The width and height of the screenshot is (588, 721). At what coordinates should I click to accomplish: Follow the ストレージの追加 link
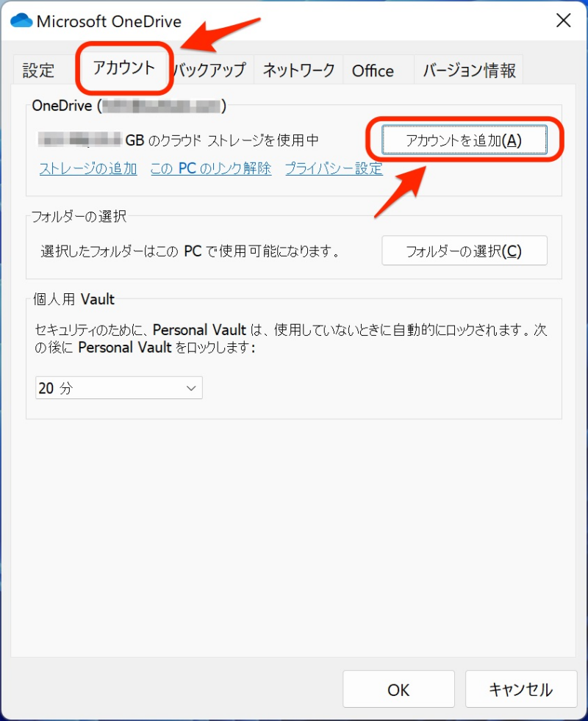88,169
